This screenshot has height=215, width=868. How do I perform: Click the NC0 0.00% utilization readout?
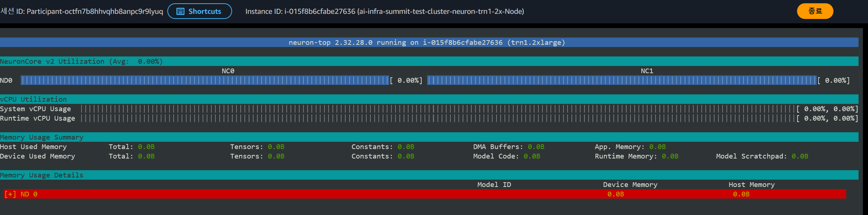tap(406, 81)
